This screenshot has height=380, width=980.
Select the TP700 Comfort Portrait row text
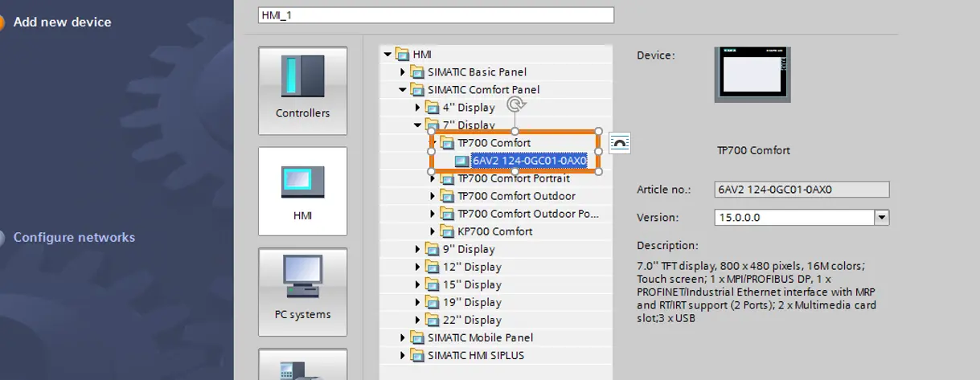click(x=514, y=178)
